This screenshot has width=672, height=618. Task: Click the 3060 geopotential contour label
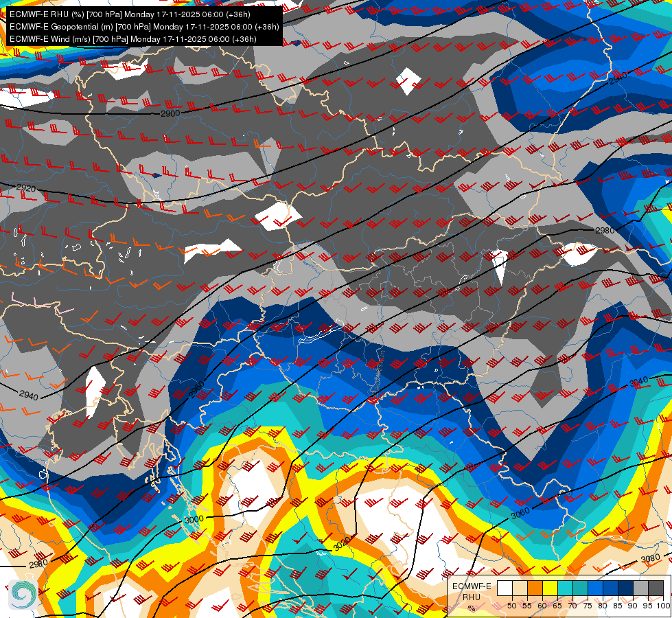click(x=521, y=513)
